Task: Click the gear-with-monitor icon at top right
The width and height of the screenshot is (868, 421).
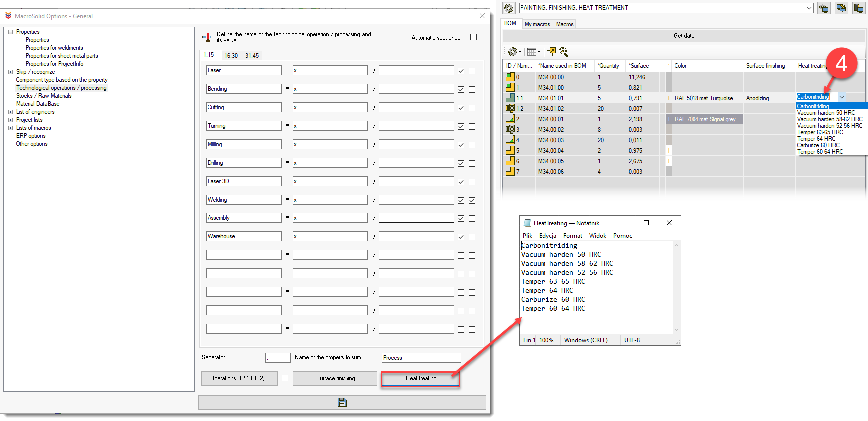Action: coord(824,8)
